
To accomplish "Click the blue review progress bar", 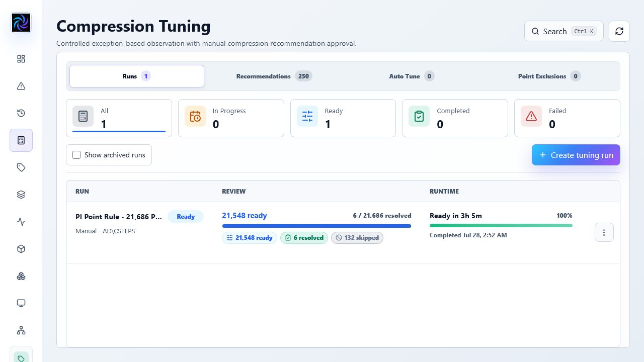I will tap(316, 226).
